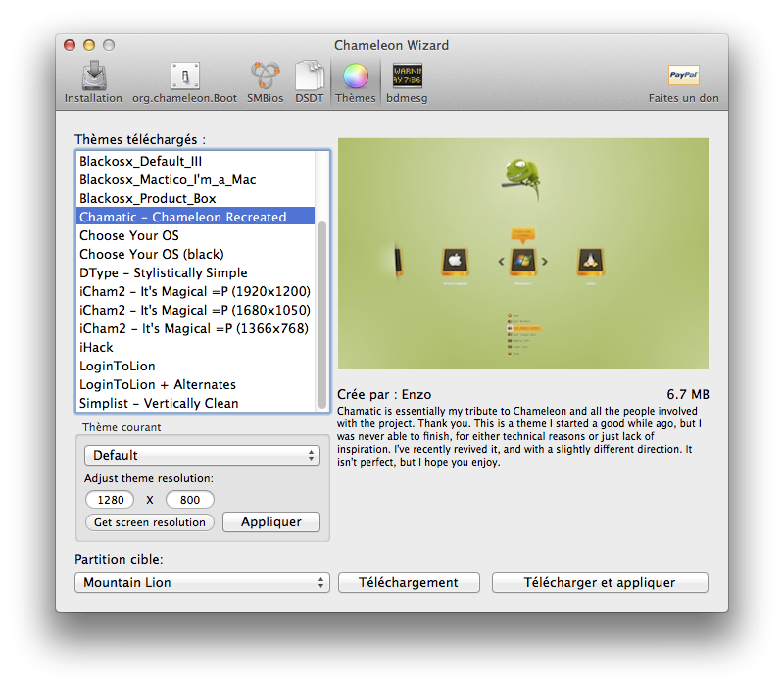Click the Téléchargement button

(x=409, y=582)
